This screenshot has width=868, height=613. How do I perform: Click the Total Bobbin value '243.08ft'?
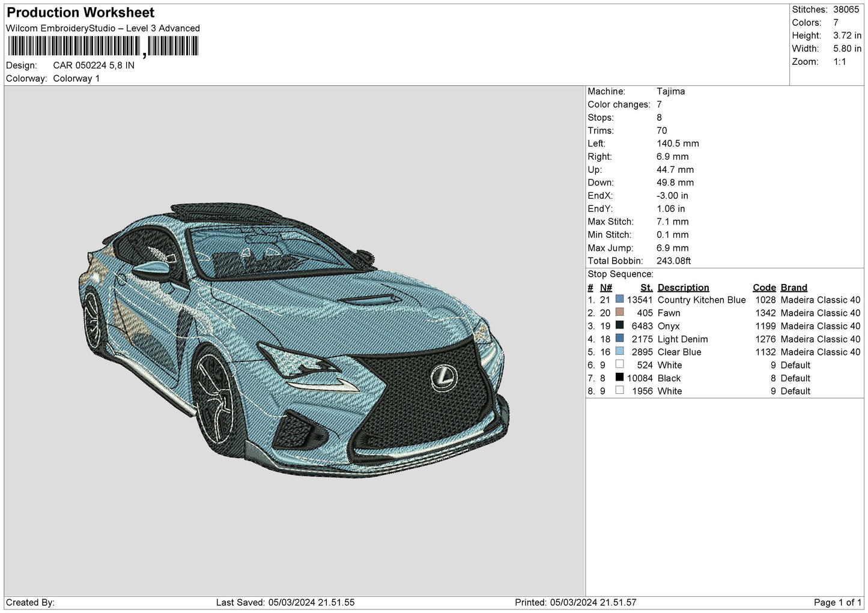pyautogui.click(x=673, y=261)
